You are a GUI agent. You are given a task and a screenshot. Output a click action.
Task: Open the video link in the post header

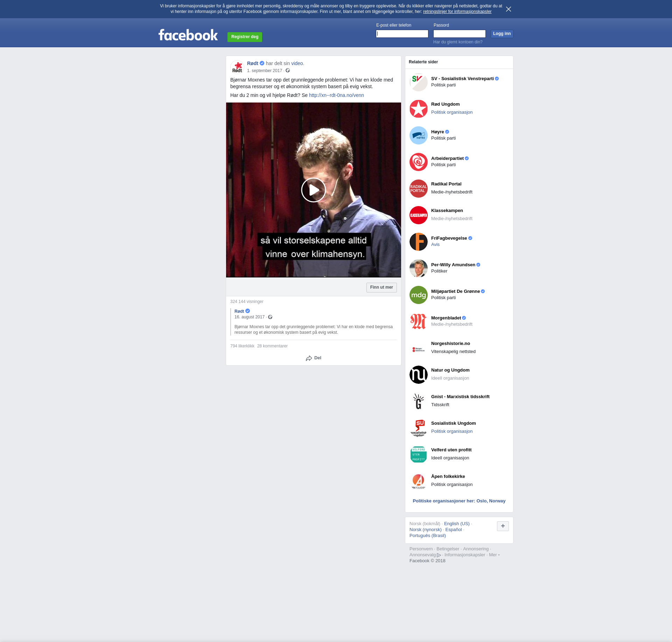[x=297, y=63]
